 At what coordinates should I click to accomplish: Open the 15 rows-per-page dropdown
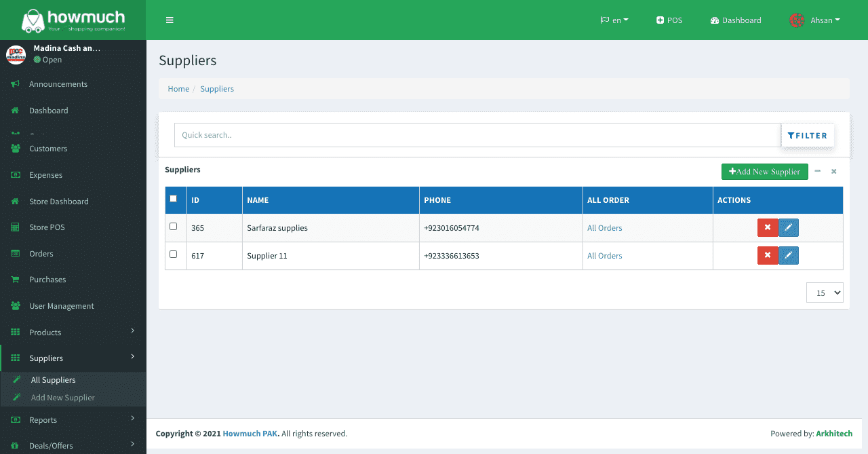point(825,292)
